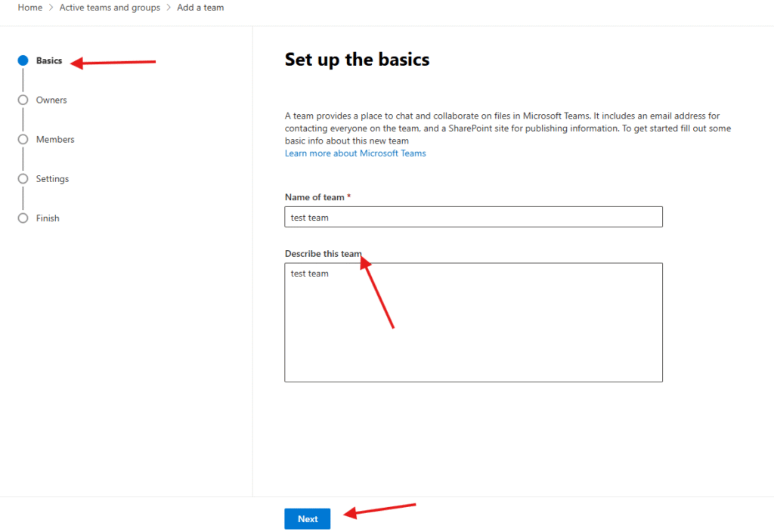Open Learn more about Microsoft Teams link
Viewport: 774px width, 532px height.
click(x=355, y=153)
